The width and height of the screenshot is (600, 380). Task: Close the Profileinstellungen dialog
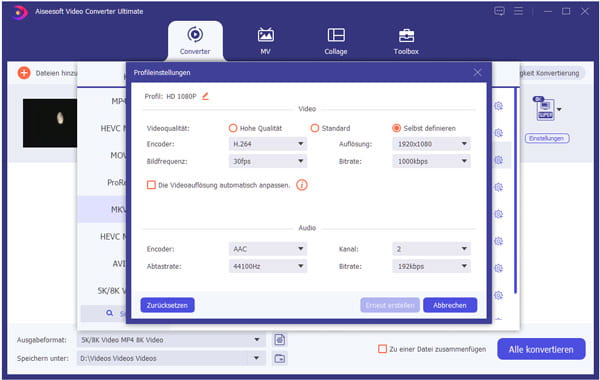pyautogui.click(x=477, y=72)
